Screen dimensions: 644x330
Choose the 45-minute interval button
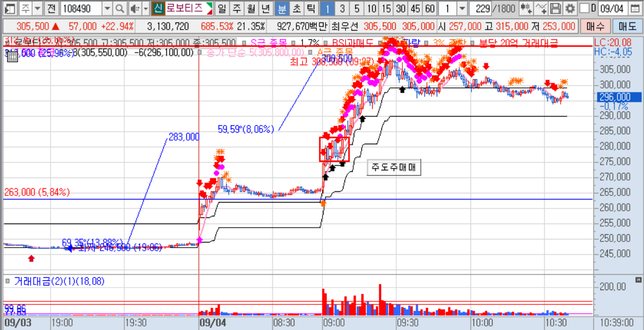pos(415,8)
